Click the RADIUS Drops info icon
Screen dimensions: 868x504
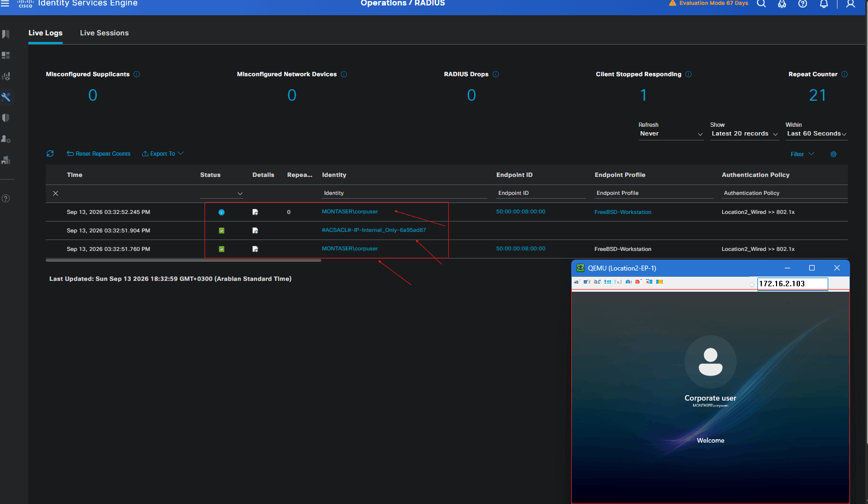point(496,74)
